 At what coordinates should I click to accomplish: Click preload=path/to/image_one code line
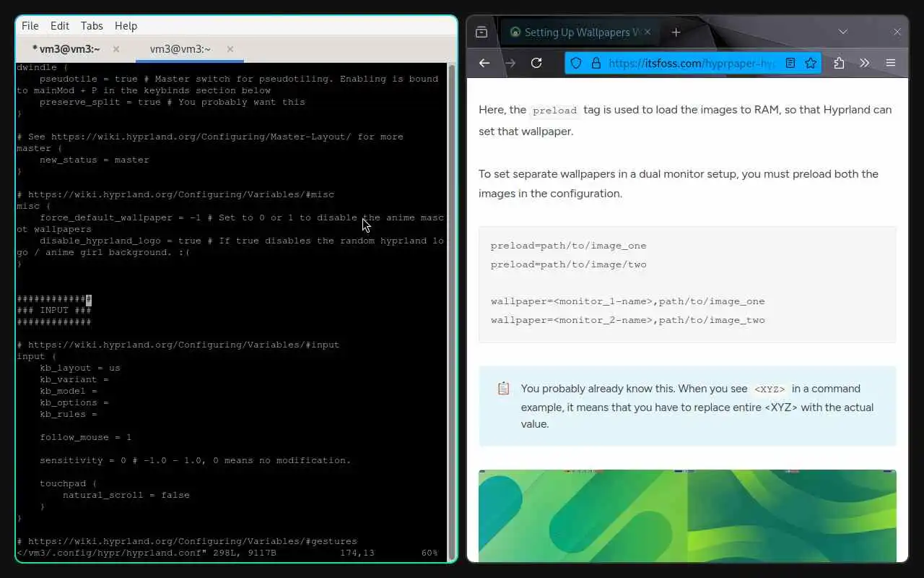tap(569, 246)
